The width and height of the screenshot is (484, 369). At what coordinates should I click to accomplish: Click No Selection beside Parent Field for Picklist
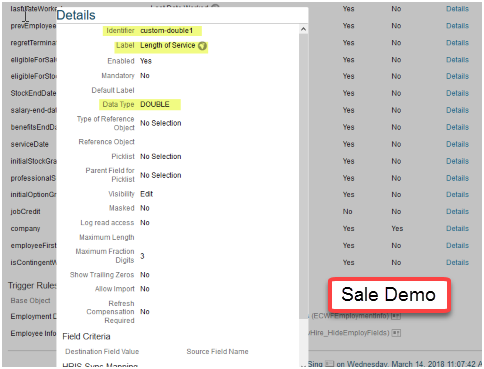[x=161, y=175]
